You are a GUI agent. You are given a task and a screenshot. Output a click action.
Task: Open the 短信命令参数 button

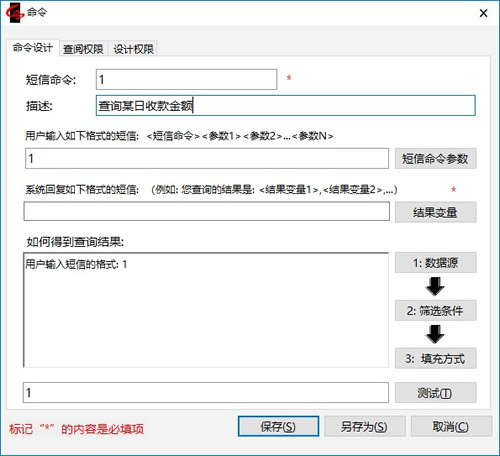[435, 159]
